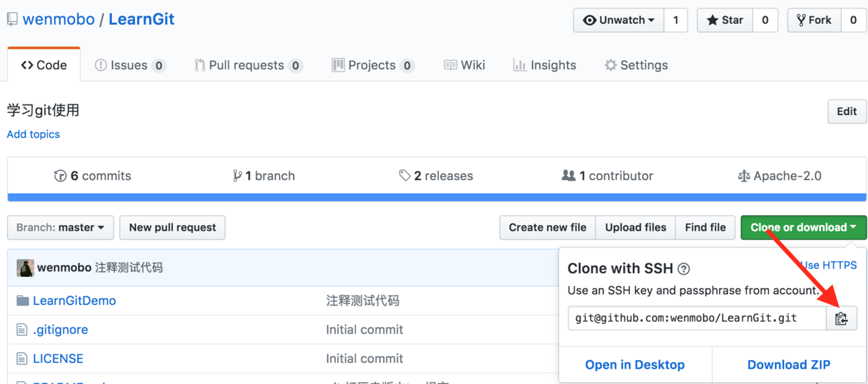The width and height of the screenshot is (868, 384).
Task: Open the latest commit message 注释测试代码 beside wenmobo
Action: click(x=129, y=268)
